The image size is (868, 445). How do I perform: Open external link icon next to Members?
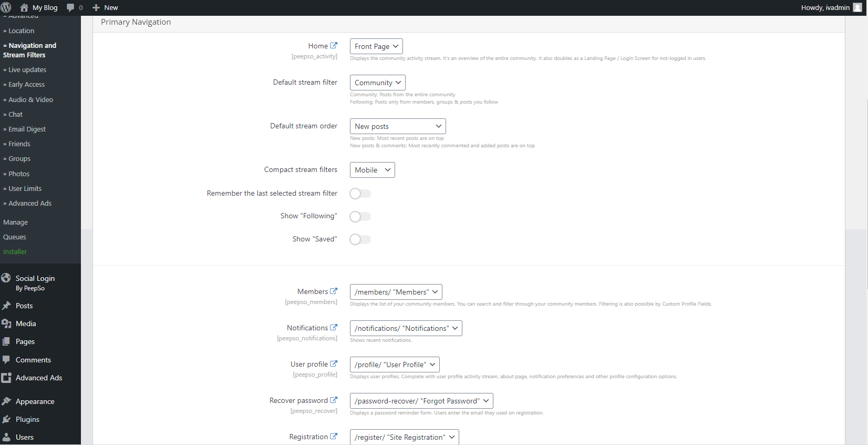tap(334, 291)
